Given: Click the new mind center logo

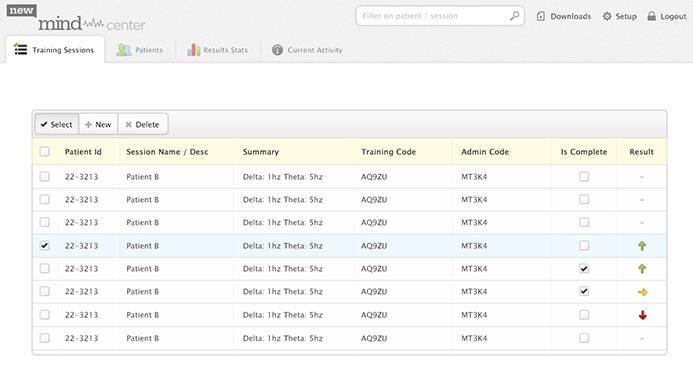Looking at the screenshot, I should click(76, 18).
